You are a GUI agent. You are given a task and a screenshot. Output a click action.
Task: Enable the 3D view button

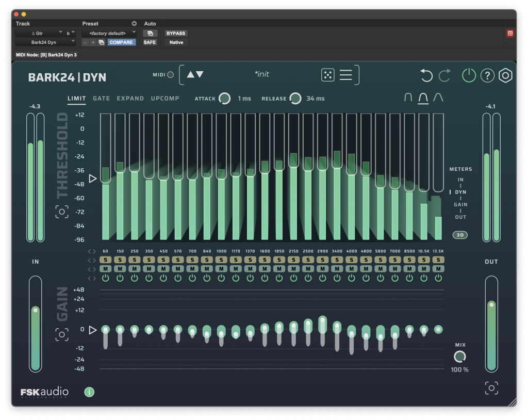(459, 235)
